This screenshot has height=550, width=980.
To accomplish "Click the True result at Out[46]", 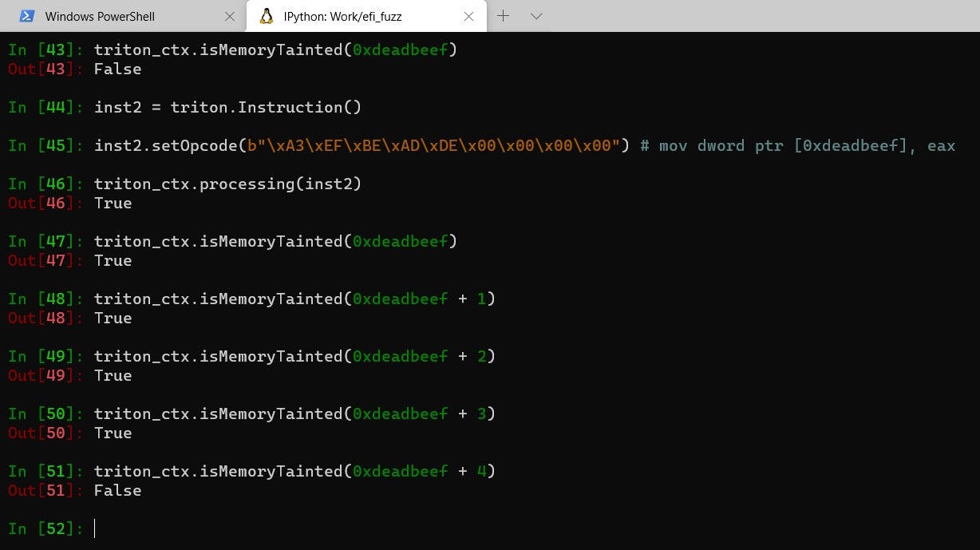I will (x=113, y=203).
